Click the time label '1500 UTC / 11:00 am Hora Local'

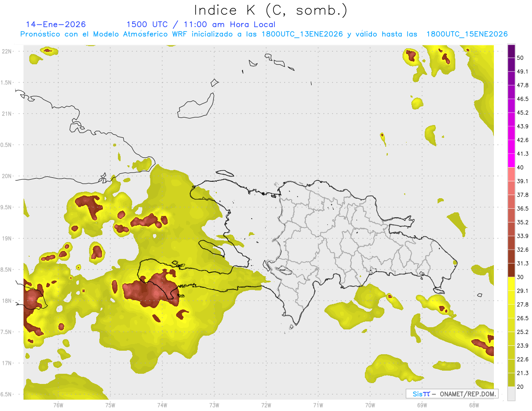tap(201, 24)
